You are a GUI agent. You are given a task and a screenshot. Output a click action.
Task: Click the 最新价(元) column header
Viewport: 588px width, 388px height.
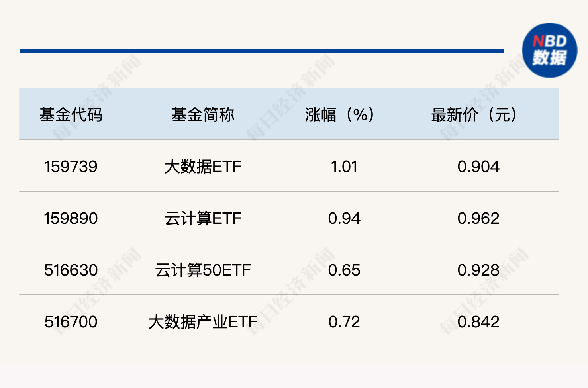[x=474, y=115]
